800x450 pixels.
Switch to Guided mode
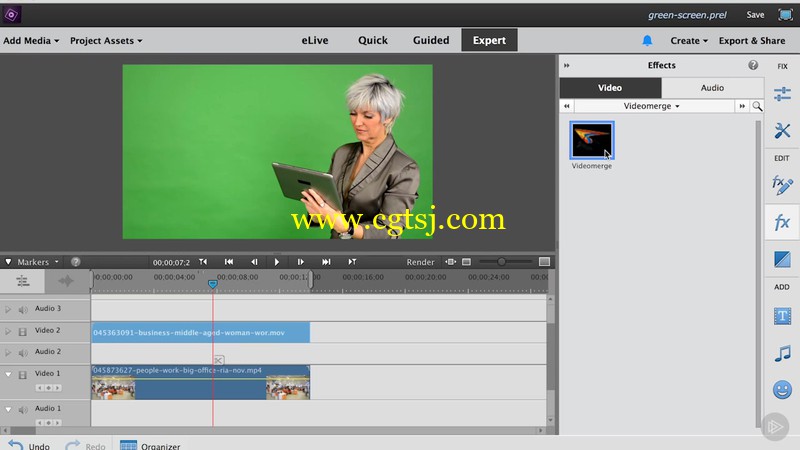(431, 40)
